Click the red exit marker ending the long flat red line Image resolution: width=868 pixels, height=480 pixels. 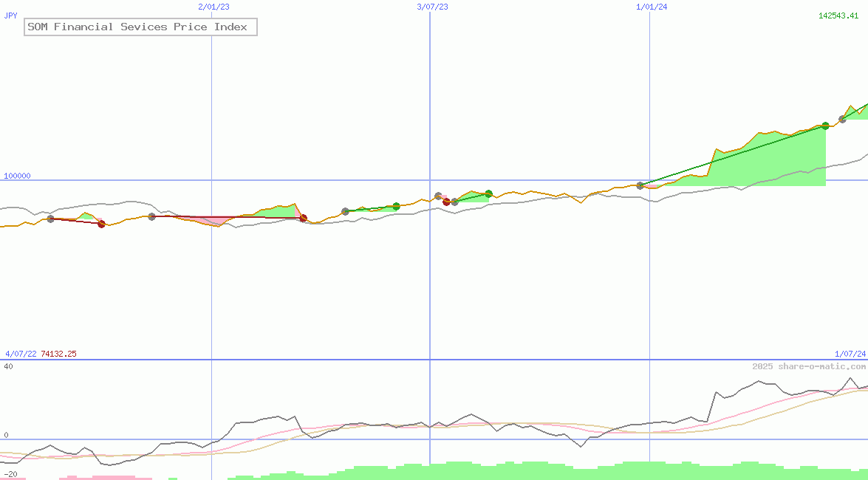(x=304, y=218)
